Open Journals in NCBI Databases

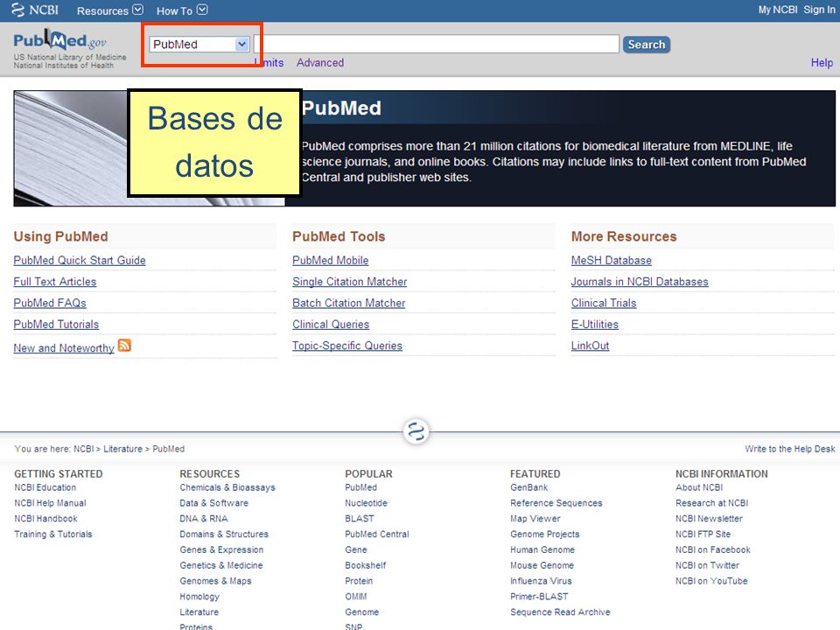coord(640,282)
